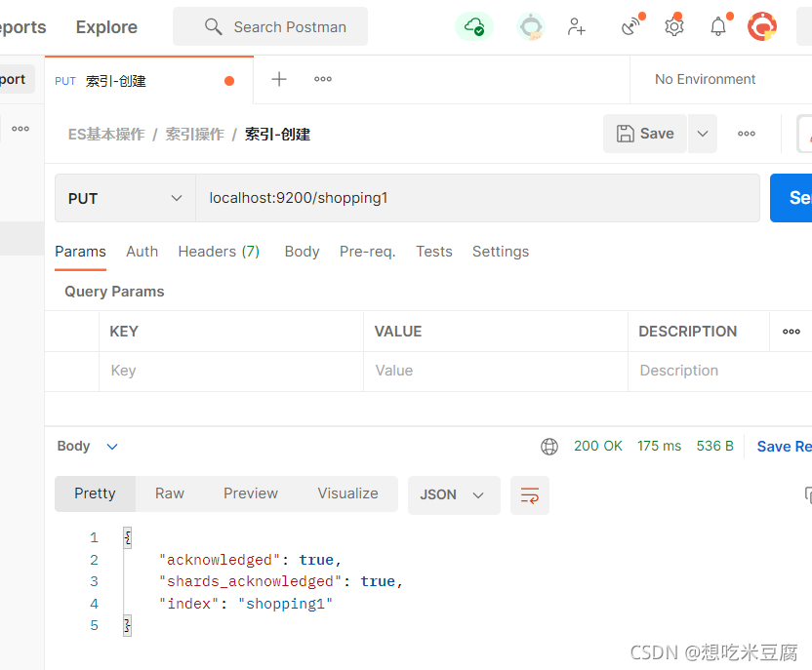Click the 536 B response size
This screenshot has width=812, height=670.
click(x=714, y=446)
